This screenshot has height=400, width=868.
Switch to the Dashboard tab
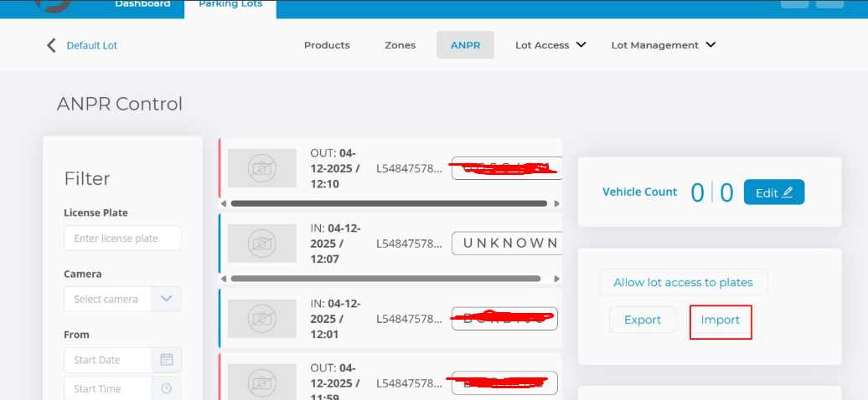click(142, 4)
